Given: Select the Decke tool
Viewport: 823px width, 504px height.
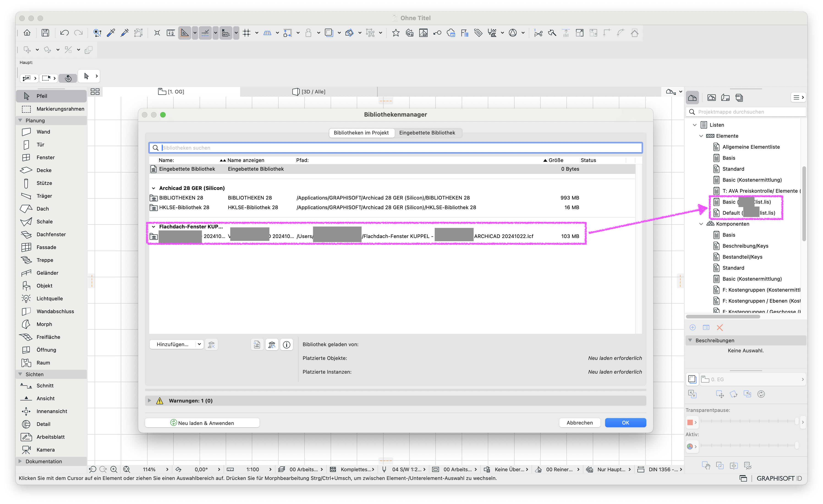Looking at the screenshot, I should (51, 170).
